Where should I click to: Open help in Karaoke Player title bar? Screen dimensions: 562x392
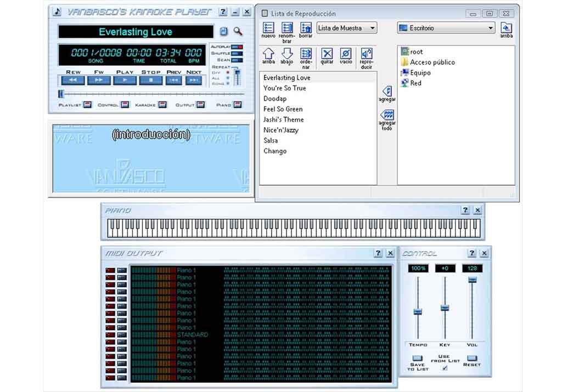223,12
